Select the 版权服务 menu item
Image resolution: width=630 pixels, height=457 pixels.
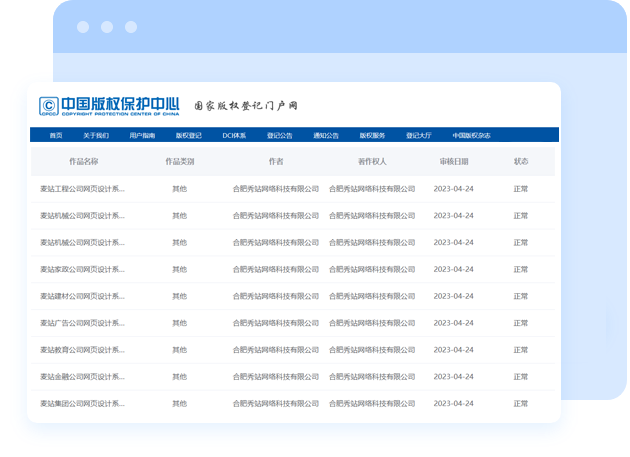[x=372, y=135]
